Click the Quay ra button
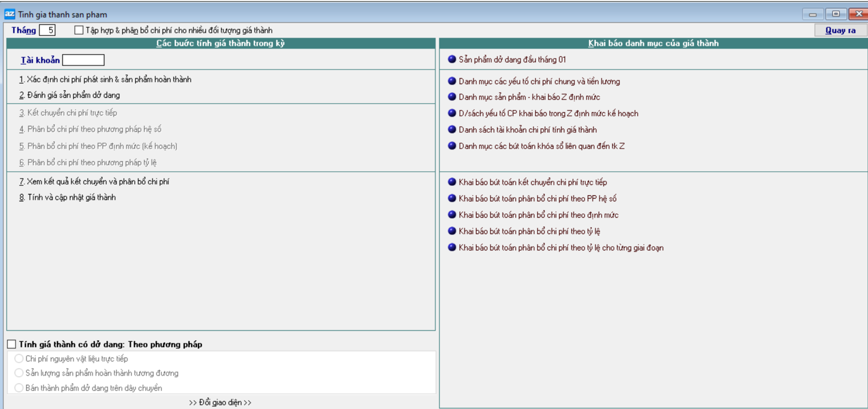The height and width of the screenshot is (409, 868). click(840, 31)
